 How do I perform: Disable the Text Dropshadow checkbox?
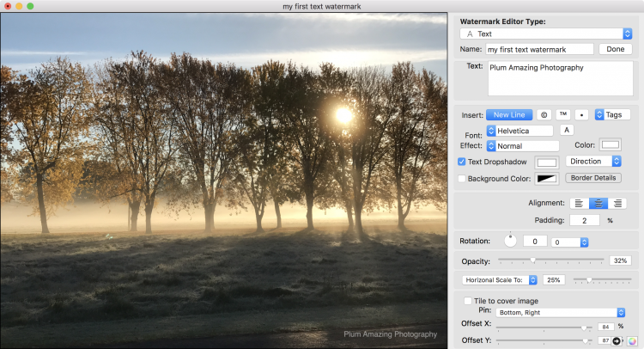(x=462, y=162)
